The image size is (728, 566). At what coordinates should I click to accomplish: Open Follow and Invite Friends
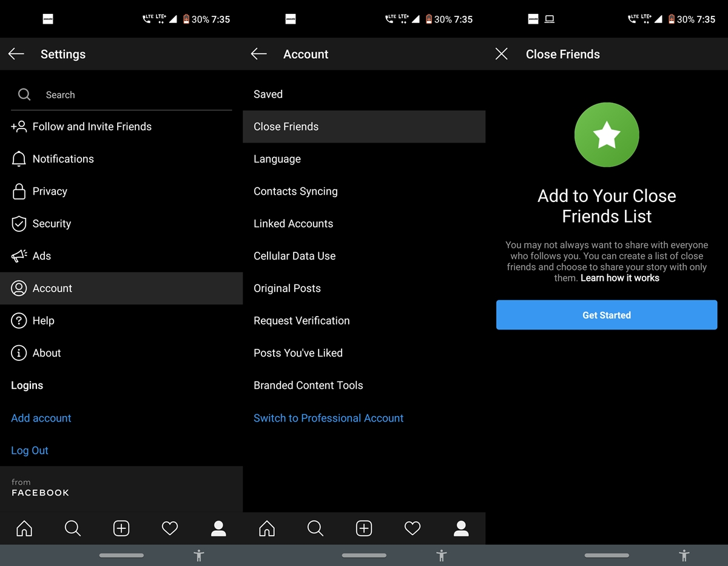[x=121, y=127]
